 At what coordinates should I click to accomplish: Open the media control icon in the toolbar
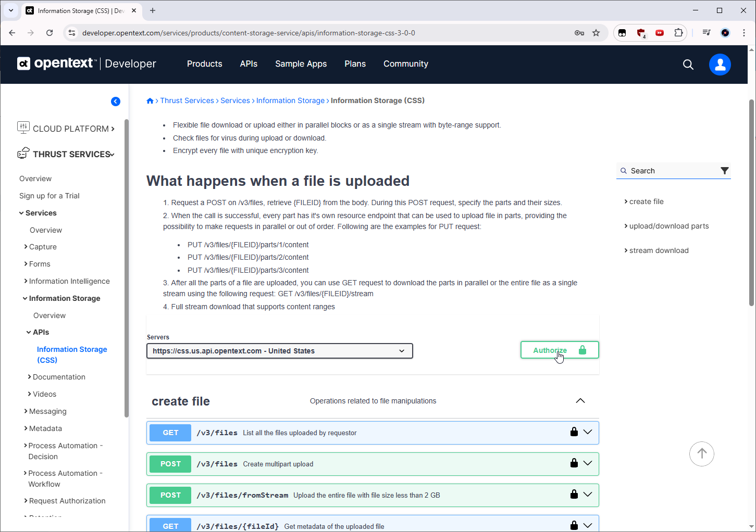[x=707, y=33]
